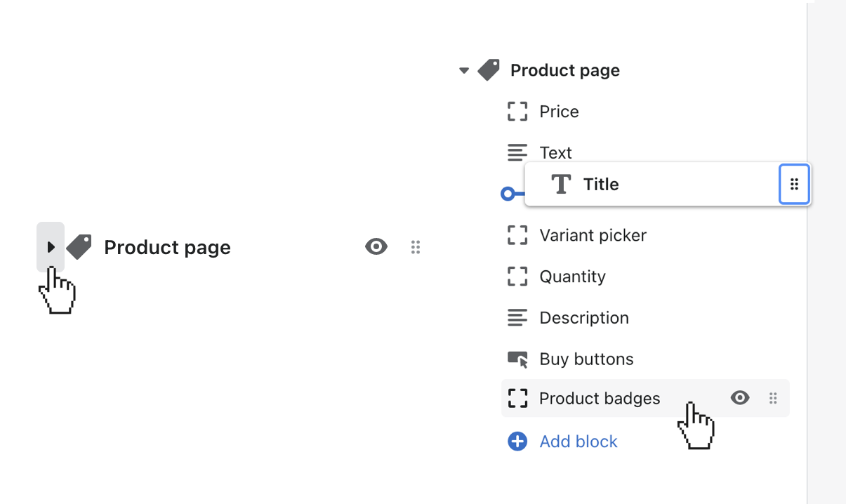Click drag handle on Title block
This screenshot has width=846, height=504.
795,185
